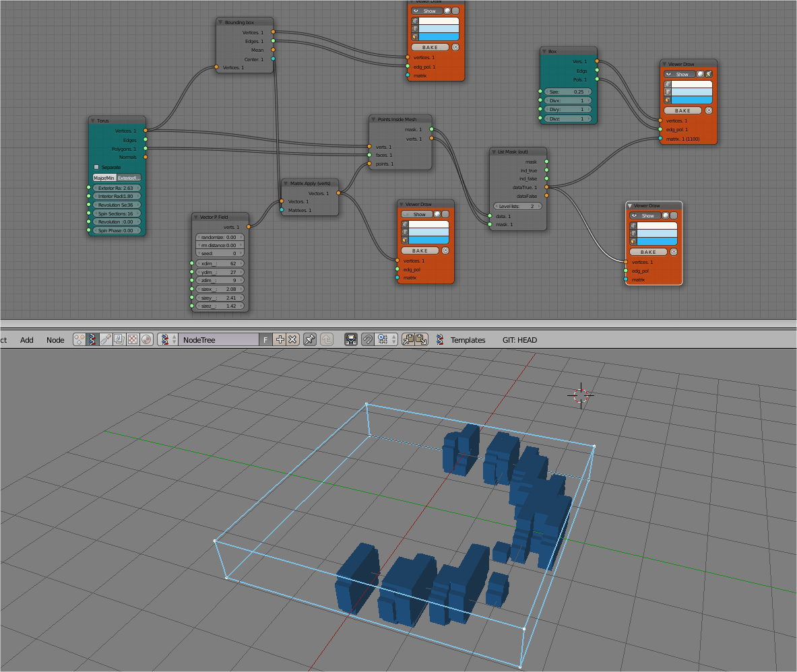Toggle shading sphere icon in middle Viewer Draw

(x=437, y=214)
